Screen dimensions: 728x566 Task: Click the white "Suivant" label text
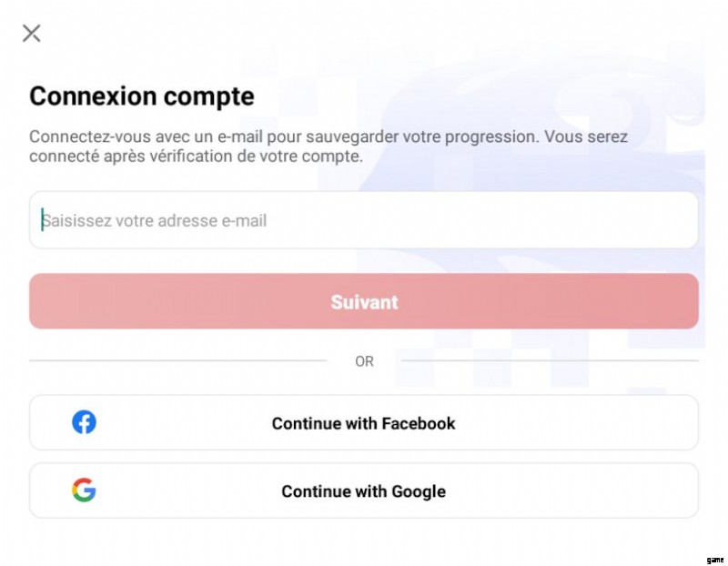click(x=364, y=301)
